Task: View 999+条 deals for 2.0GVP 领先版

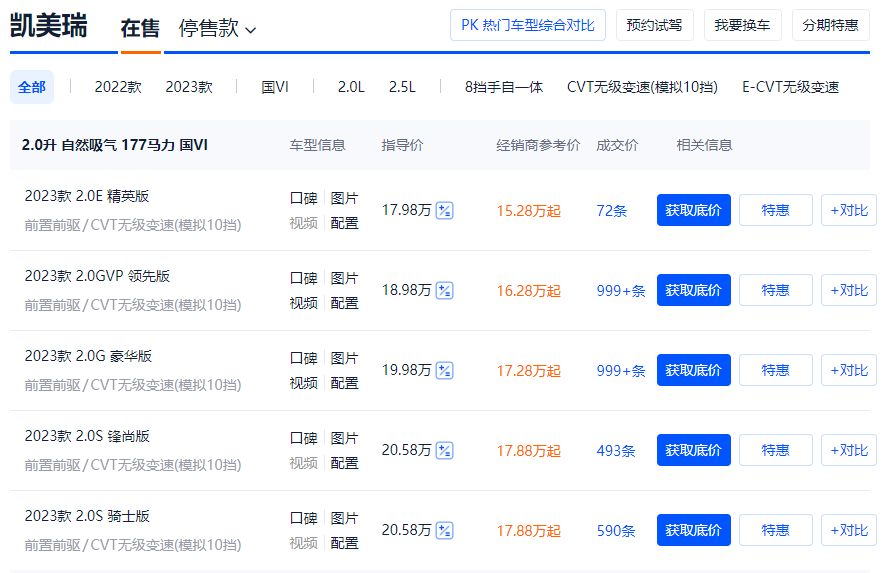Action: [621, 290]
